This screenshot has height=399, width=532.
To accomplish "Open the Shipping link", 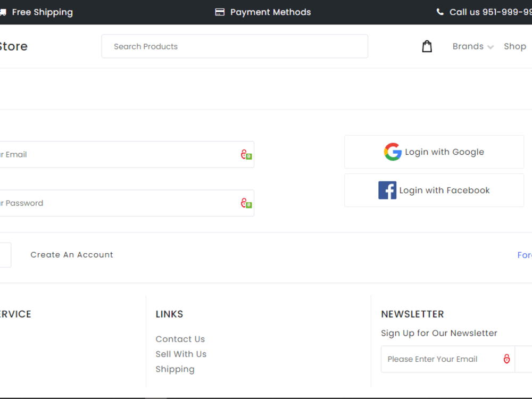I will coord(175,369).
